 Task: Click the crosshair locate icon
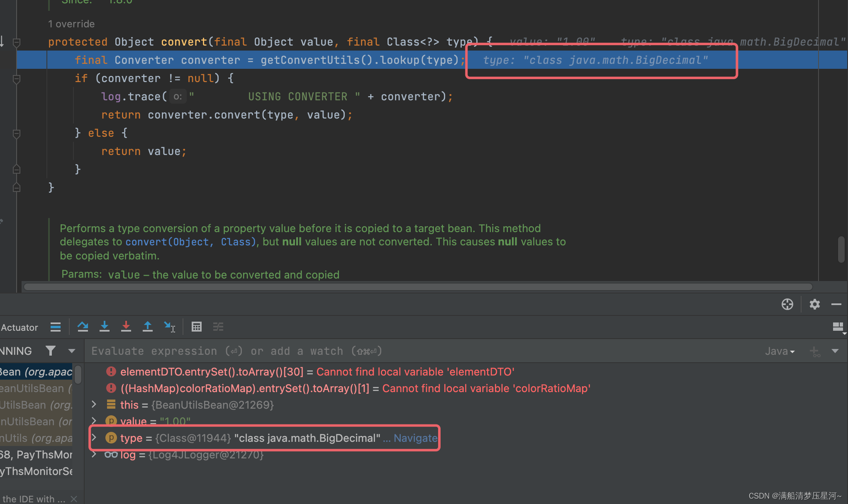click(787, 305)
